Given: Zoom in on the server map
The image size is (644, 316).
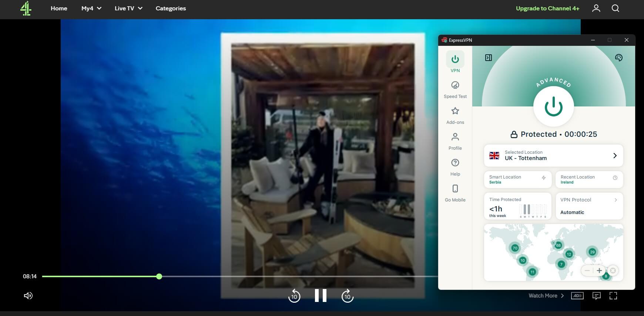Looking at the screenshot, I should point(599,271).
